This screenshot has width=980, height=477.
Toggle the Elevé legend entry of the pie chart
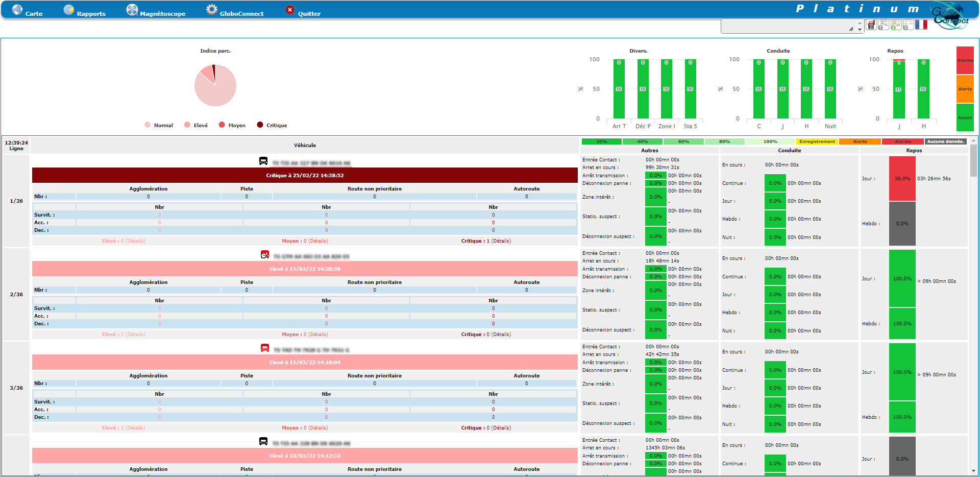[x=196, y=125]
